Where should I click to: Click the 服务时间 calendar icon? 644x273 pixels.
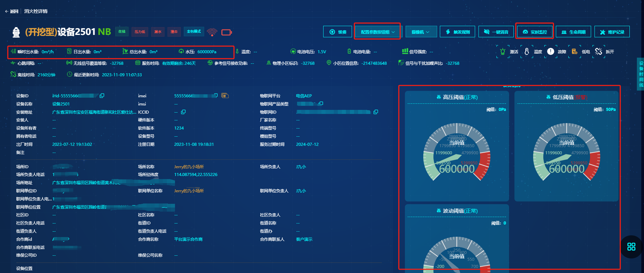138,63
